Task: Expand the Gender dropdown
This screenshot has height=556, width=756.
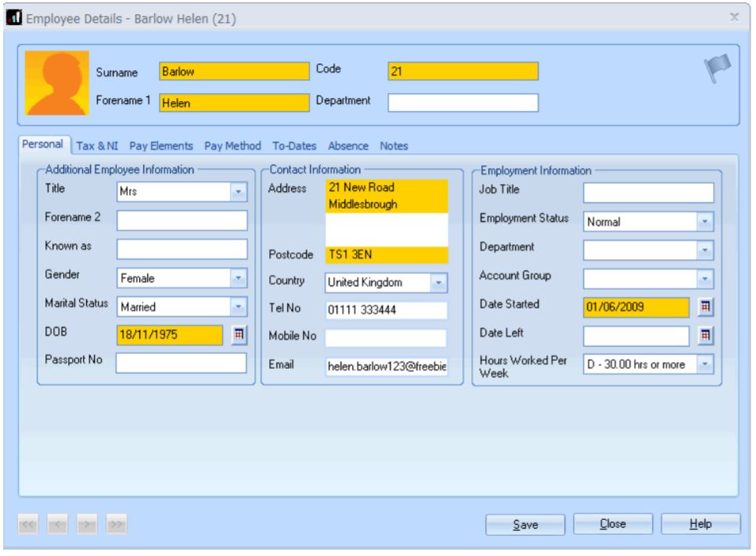Action: pos(238,278)
